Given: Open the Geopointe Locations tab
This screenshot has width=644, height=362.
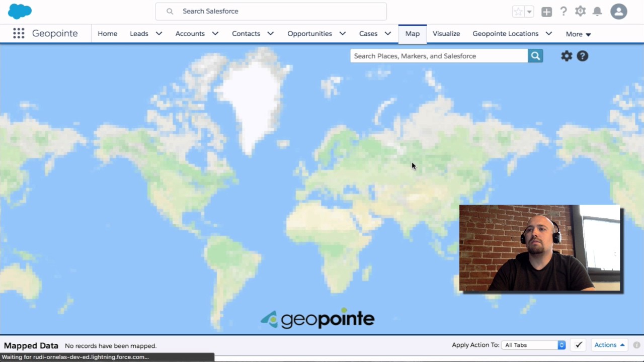Looking at the screenshot, I should point(505,34).
